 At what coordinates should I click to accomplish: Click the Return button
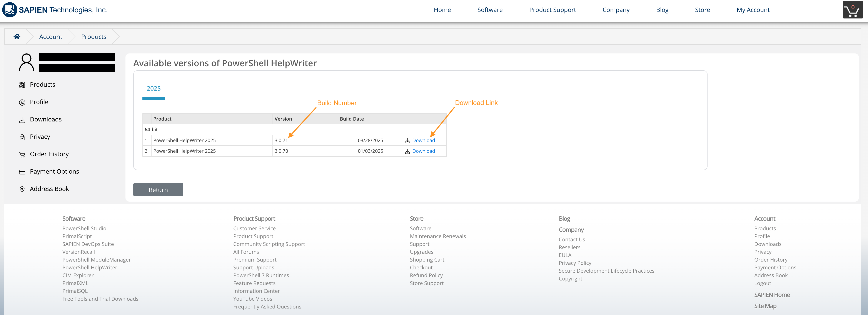click(x=158, y=189)
